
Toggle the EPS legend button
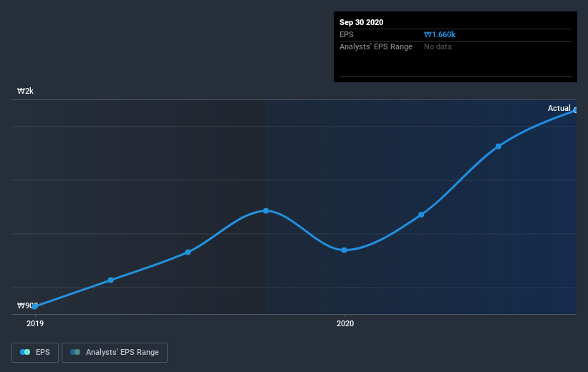[x=35, y=352]
